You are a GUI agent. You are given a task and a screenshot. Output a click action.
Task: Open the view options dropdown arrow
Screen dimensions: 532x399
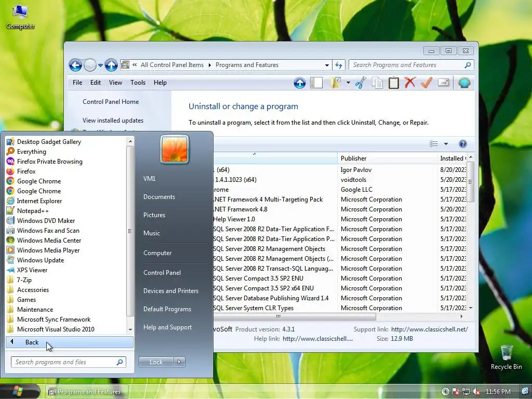point(446,144)
